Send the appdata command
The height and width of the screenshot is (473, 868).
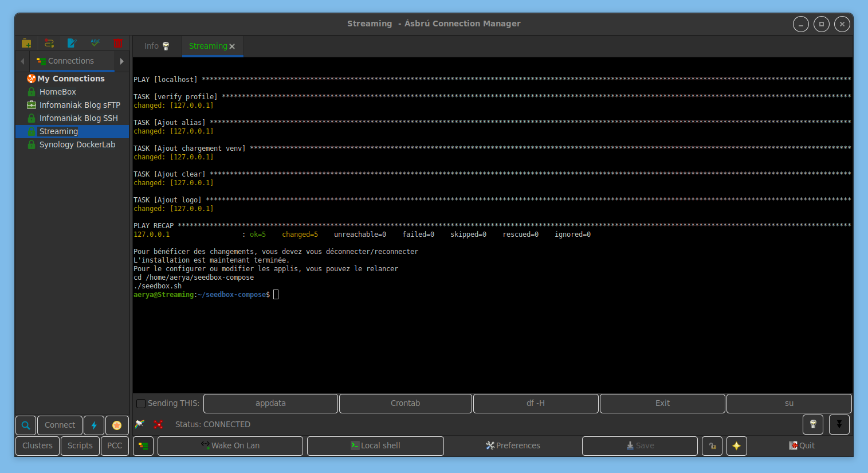270,404
